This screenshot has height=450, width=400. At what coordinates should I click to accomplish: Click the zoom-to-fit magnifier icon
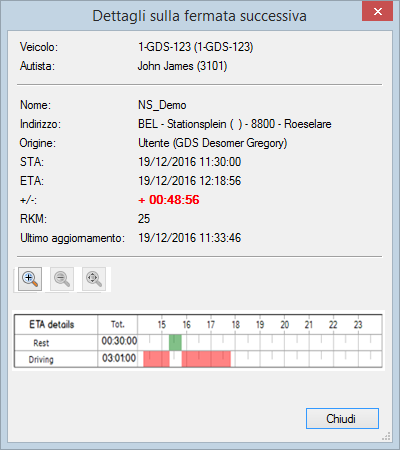point(94,279)
